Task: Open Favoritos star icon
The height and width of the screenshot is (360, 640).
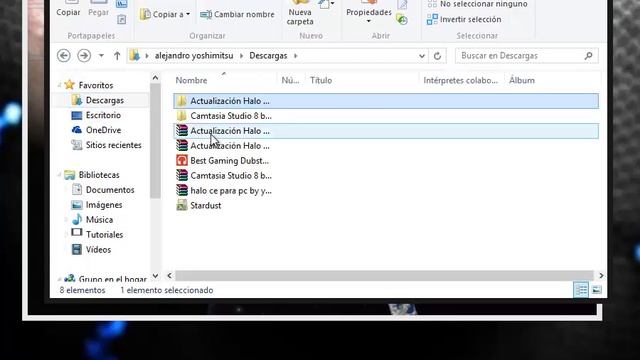Action: click(x=70, y=84)
